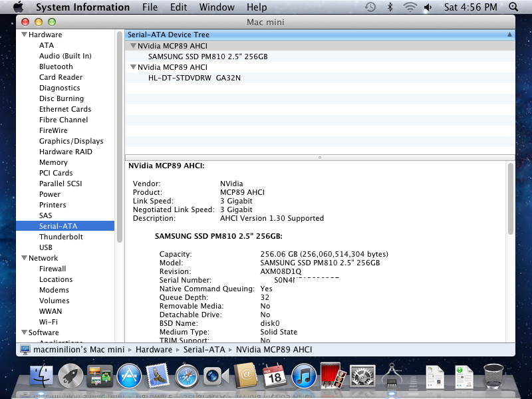Select Card Reader category
Viewport: 532px width, 399px height.
[x=61, y=77]
